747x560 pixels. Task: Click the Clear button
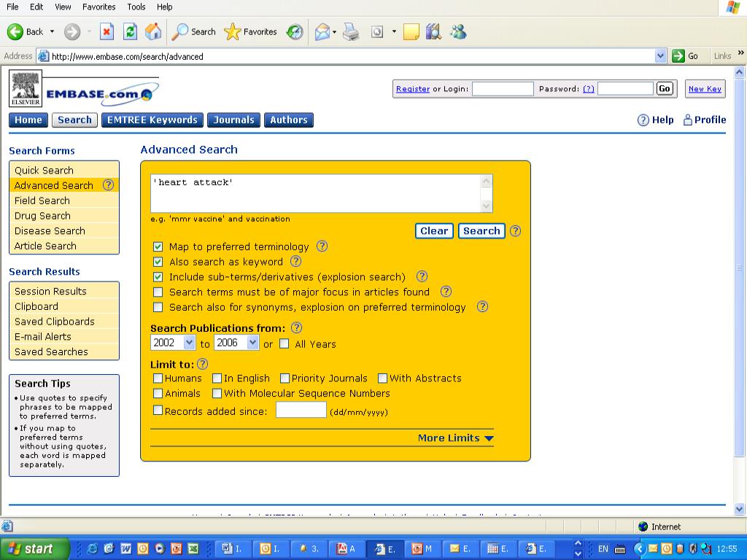pos(434,231)
